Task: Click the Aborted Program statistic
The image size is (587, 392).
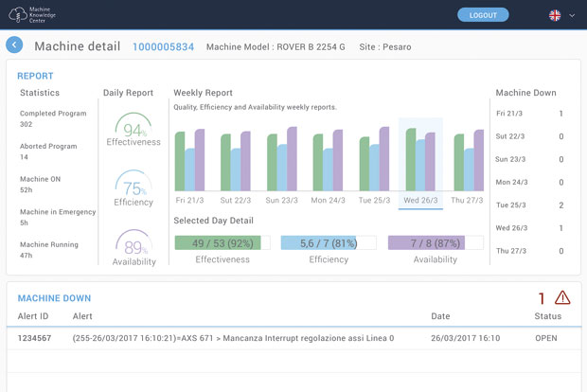Action: [48, 151]
